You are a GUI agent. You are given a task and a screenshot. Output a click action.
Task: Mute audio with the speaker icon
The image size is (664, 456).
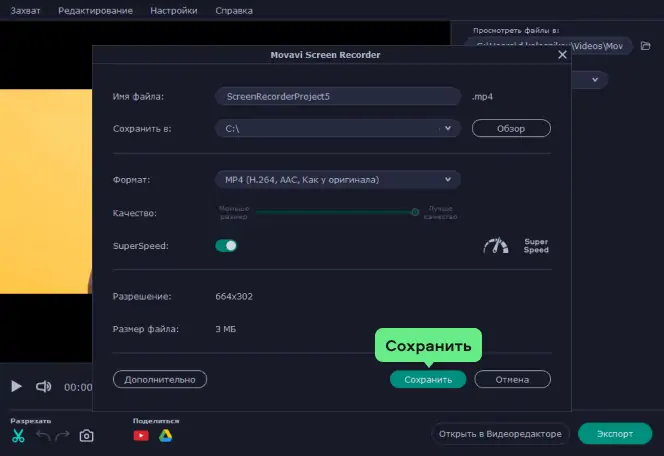(x=43, y=386)
